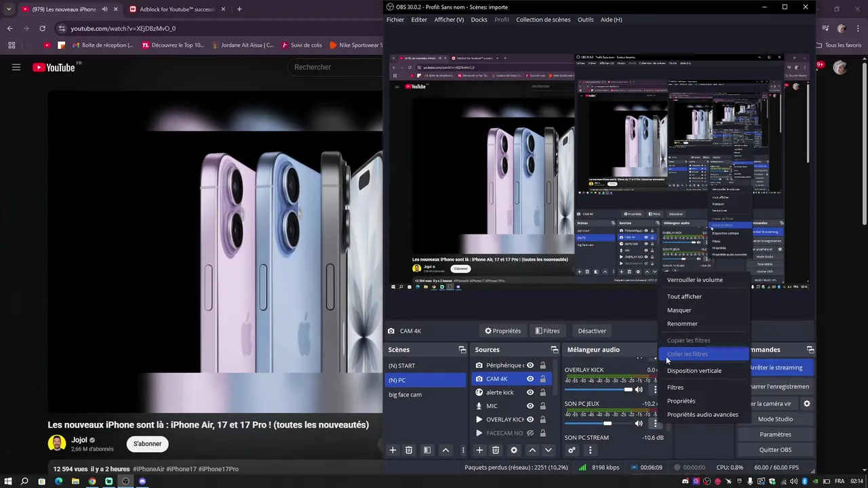Open Chrome tab search dropdown arrow
Viewport: 868px width, 488px height.
[x=9, y=9]
